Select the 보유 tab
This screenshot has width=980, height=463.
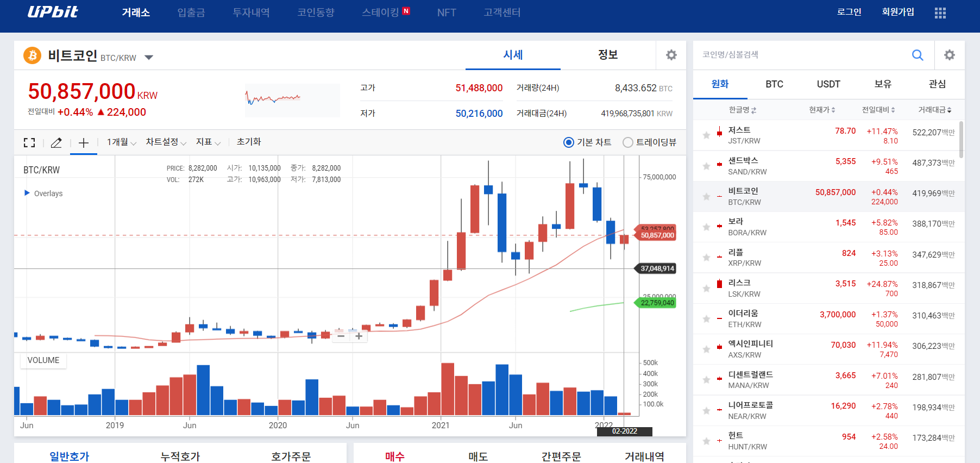click(x=883, y=84)
